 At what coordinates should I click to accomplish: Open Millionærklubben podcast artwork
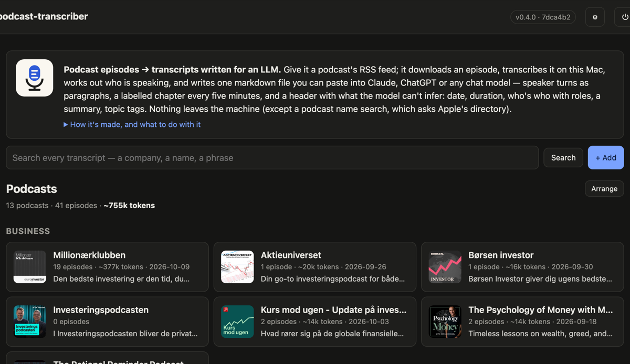(30, 267)
